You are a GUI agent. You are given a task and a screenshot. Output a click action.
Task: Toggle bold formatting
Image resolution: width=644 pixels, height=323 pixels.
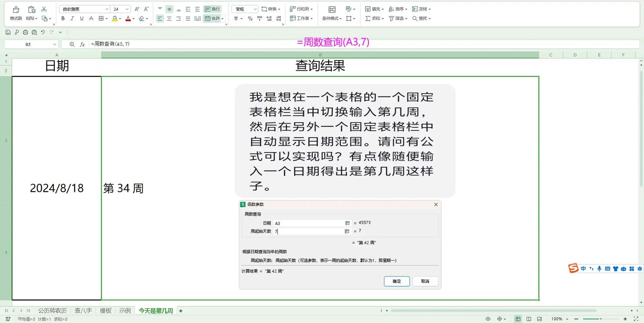(x=63, y=19)
